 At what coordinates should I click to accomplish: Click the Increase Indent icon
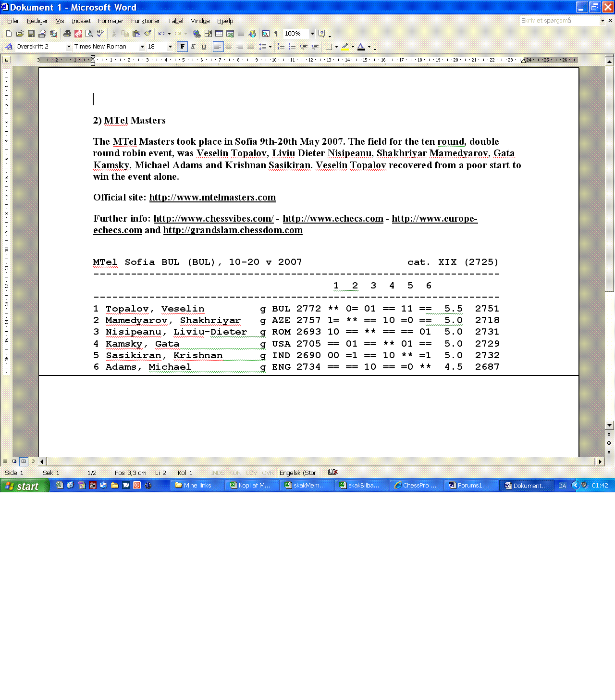point(315,47)
